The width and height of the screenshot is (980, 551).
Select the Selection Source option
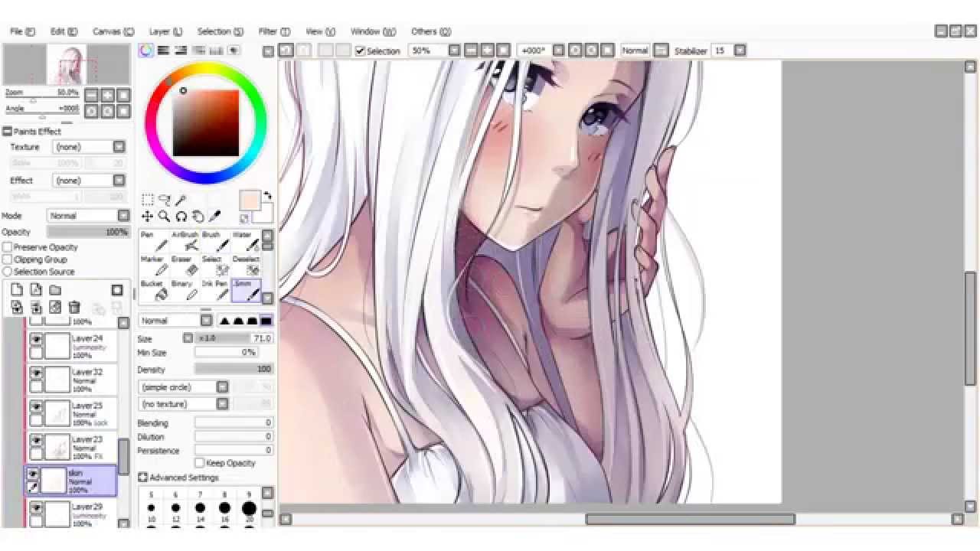pyautogui.click(x=8, y=272)
